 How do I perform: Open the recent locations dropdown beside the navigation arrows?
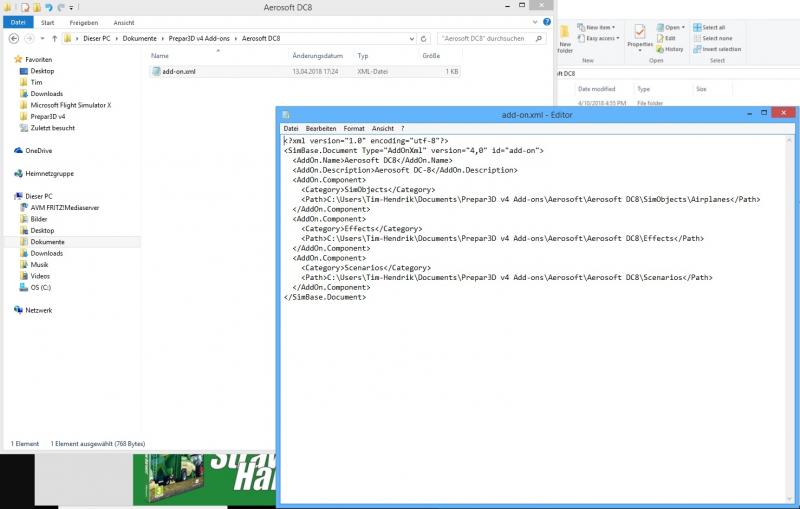click(42, 38)
